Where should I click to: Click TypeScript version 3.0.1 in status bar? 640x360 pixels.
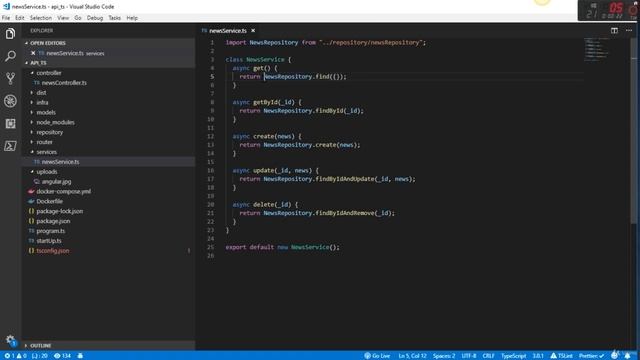pos(538,356)
